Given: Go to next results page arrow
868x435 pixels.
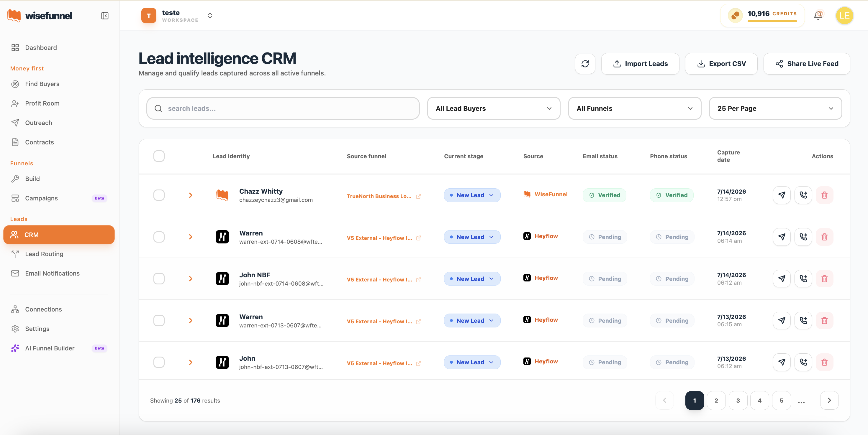Looking at the screenshot, I should pos(829,400).
